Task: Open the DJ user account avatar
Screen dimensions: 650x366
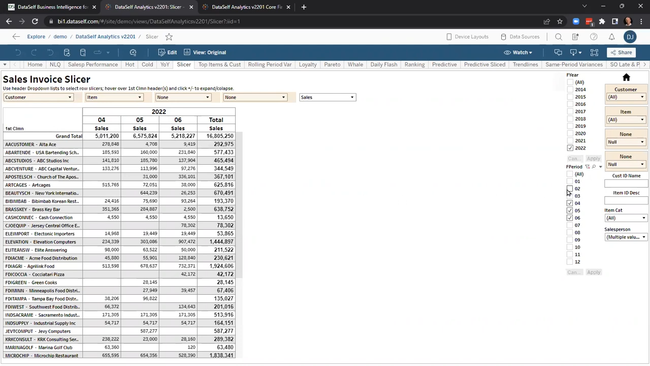Action: 630,37
